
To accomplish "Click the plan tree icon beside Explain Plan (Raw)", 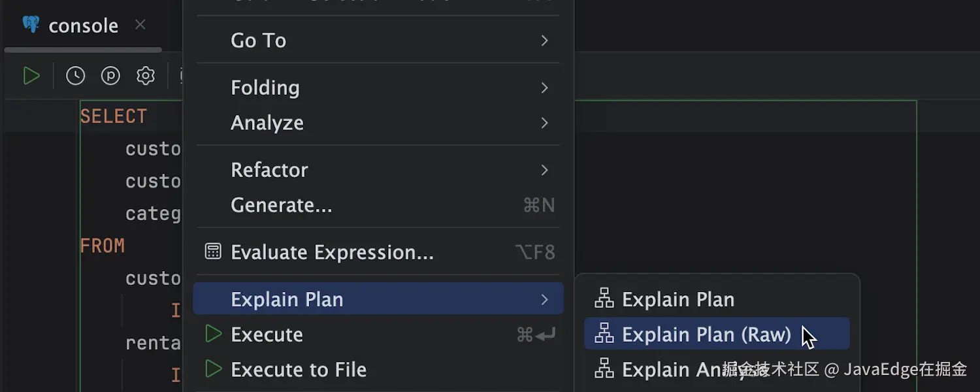I will pyautogui.click(x=604, y=334).
